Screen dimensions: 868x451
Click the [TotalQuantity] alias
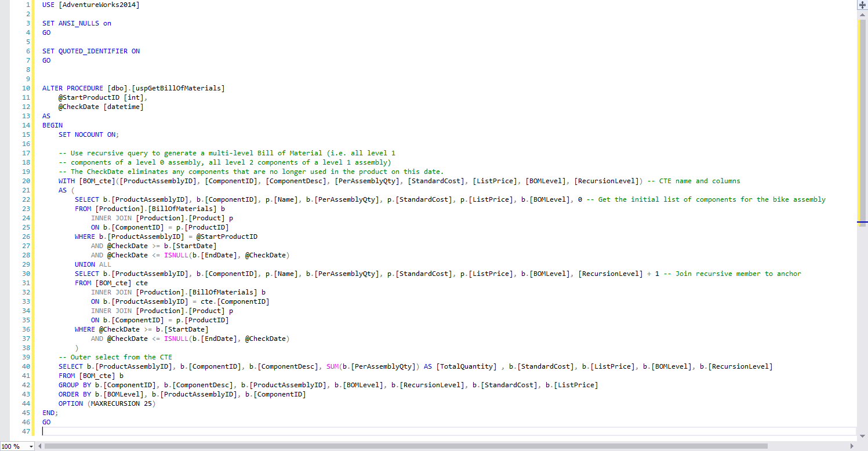coord(466,366)
